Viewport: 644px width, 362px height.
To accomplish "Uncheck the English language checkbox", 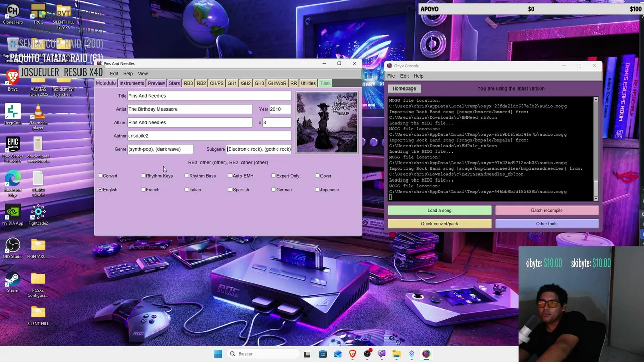I will tap(100, 190).
